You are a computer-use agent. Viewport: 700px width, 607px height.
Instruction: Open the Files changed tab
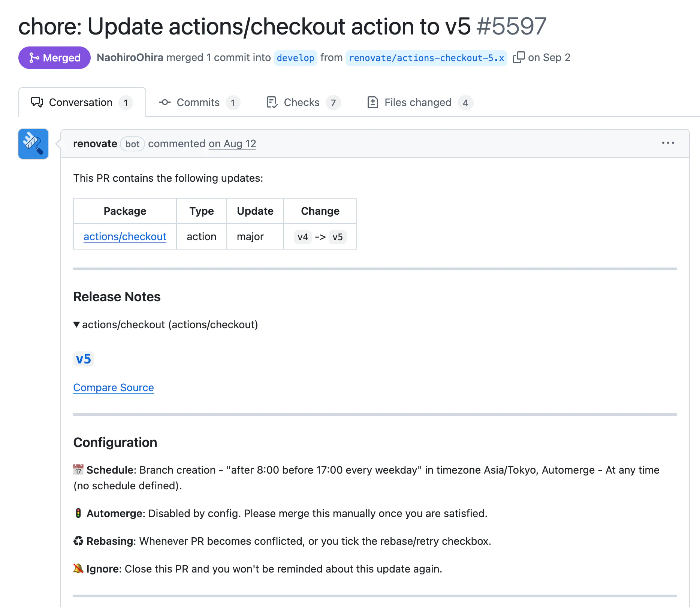(x=420, y=102)
